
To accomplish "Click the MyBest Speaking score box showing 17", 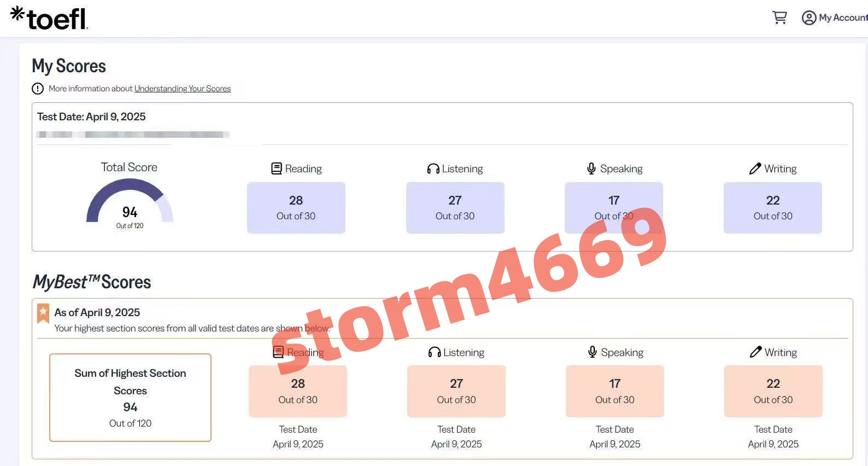I will pos(614,391).
